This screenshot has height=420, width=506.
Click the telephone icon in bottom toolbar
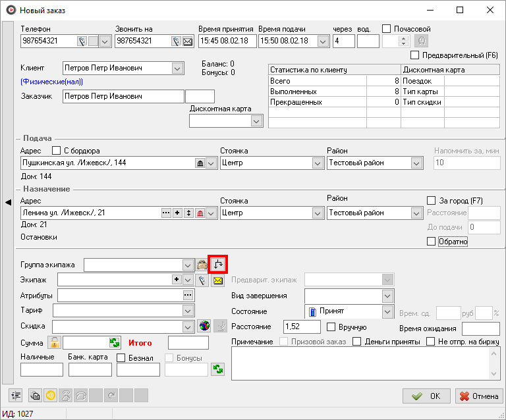point(80,396)
